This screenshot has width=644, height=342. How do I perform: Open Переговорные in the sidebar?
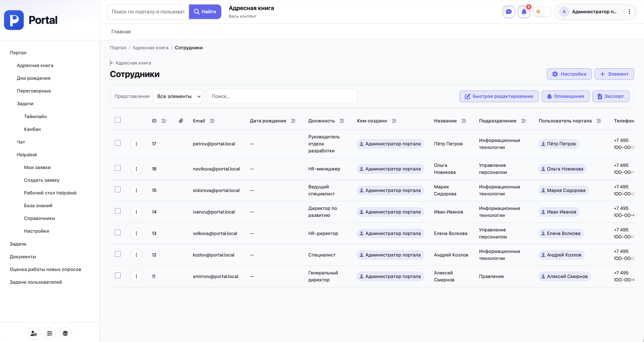pyautogui.click(x=34, y=91)
